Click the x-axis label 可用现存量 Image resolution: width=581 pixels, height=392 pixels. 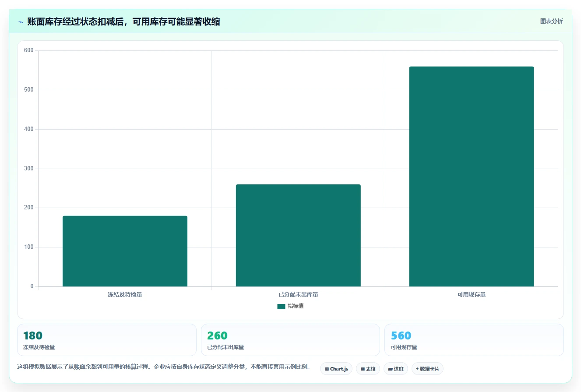tap(472, 294)
